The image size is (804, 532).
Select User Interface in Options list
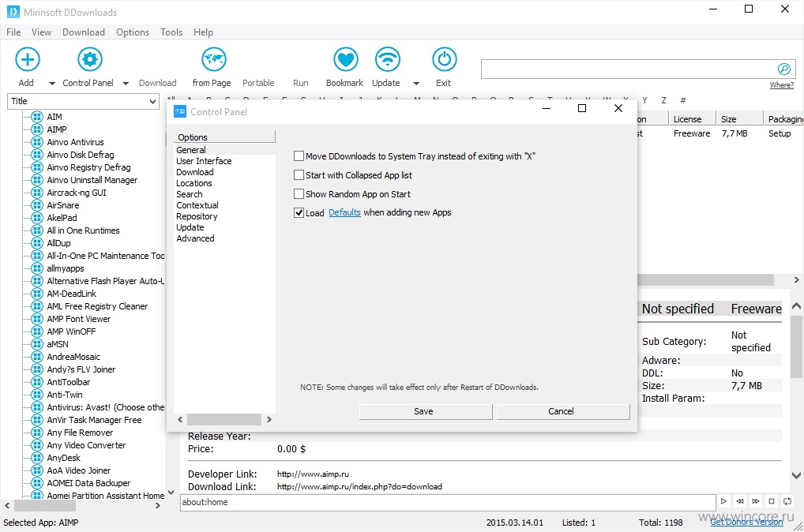[204, 161]
